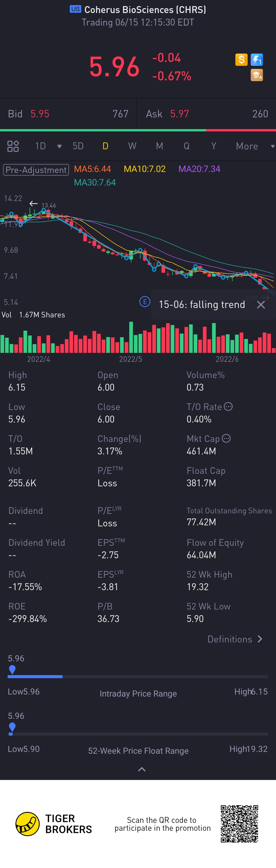Tap the 52 Wk High value 19.32
Viewport: 276px width, 868px height.
click(x=198, y=587)
